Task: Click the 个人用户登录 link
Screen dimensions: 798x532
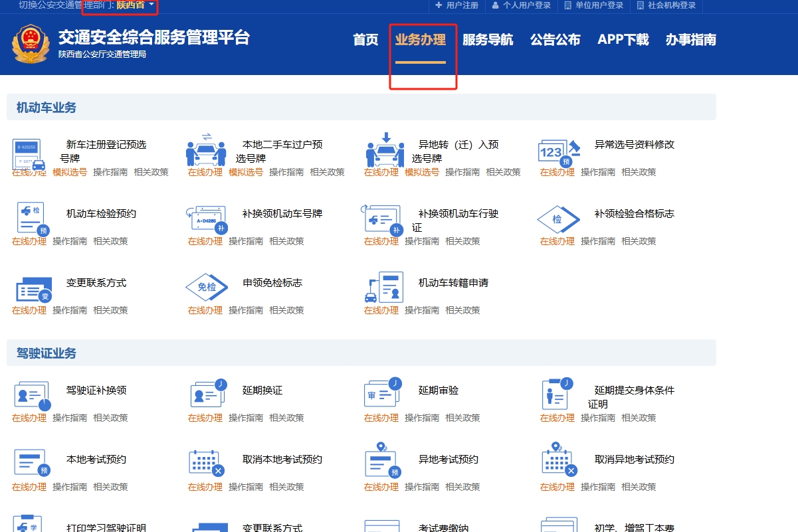Action: click(522, 5)
